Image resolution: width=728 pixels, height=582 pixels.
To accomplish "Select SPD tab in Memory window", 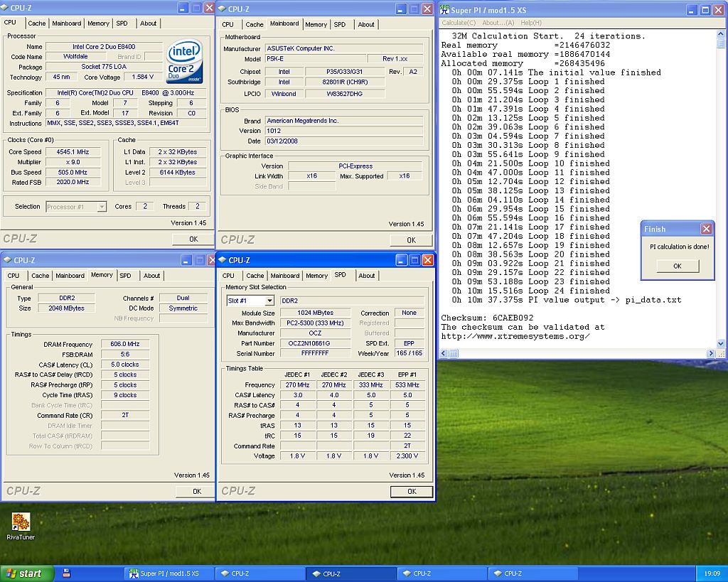I will click(125, 276).
